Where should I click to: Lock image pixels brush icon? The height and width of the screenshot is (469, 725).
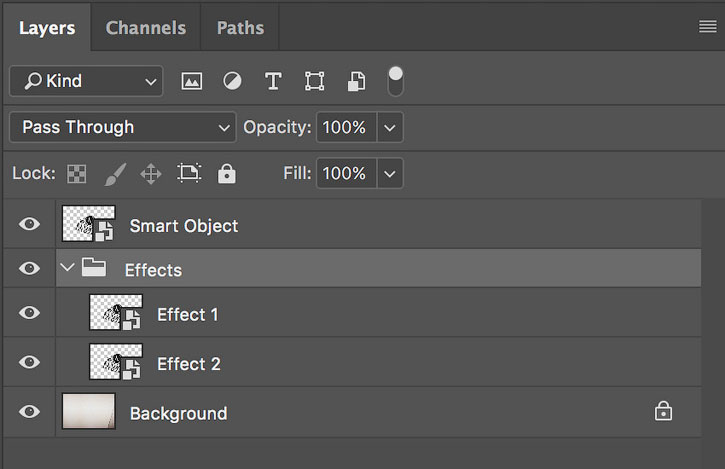115,174
